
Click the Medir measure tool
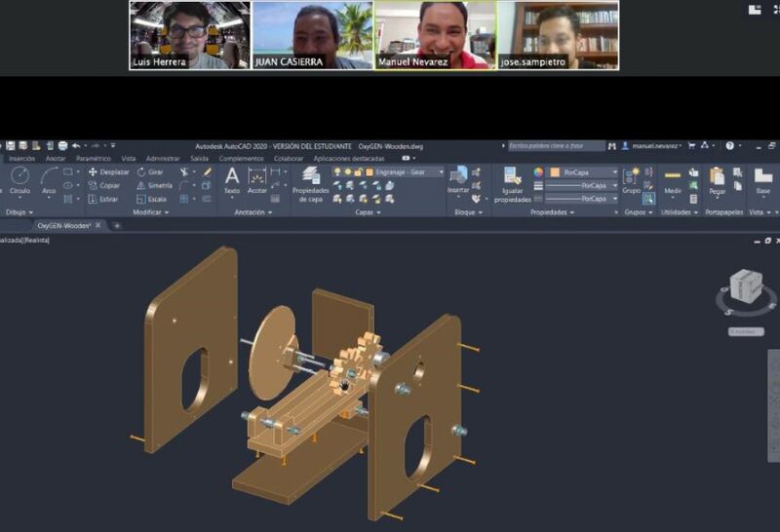tap(673, 181)
